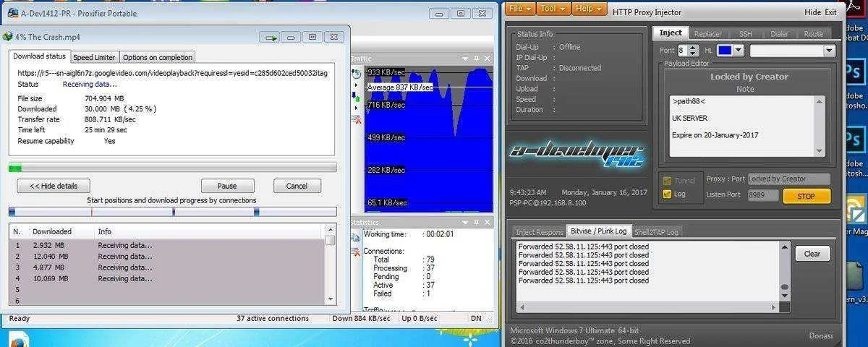Click the Listen Port field showing 8989
868x347 pixels.
point(763,195)
